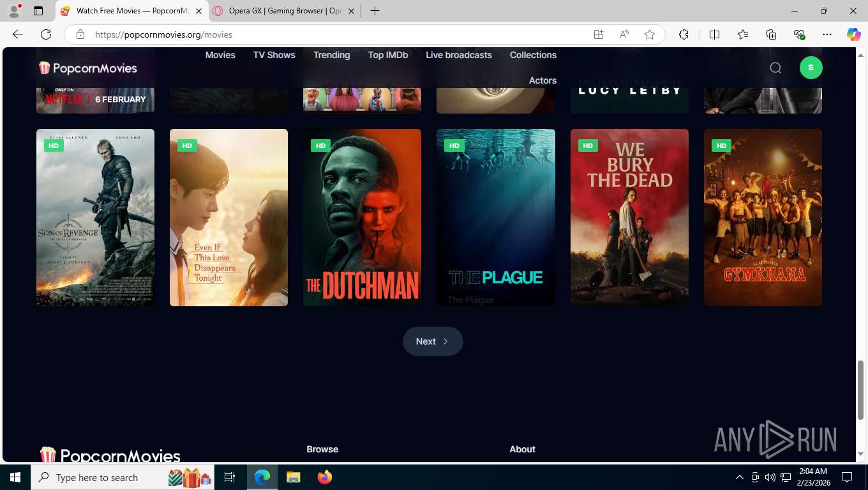
Task: Click the address bar URL
Action: [x=163, y=34]
